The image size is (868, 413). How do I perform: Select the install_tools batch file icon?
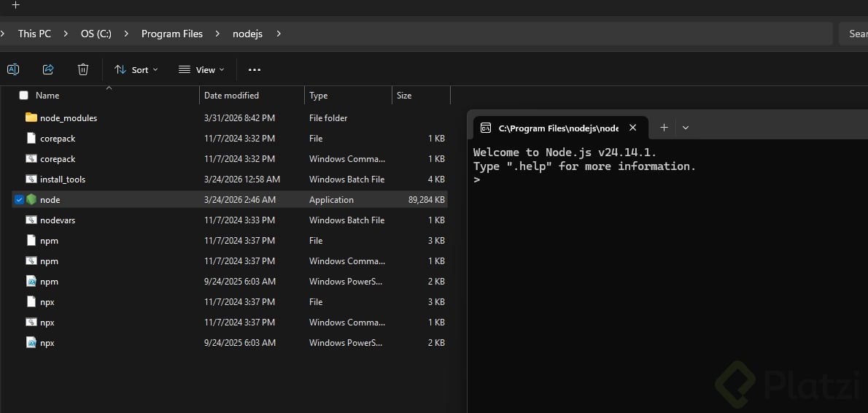click(x=31, y=179)
